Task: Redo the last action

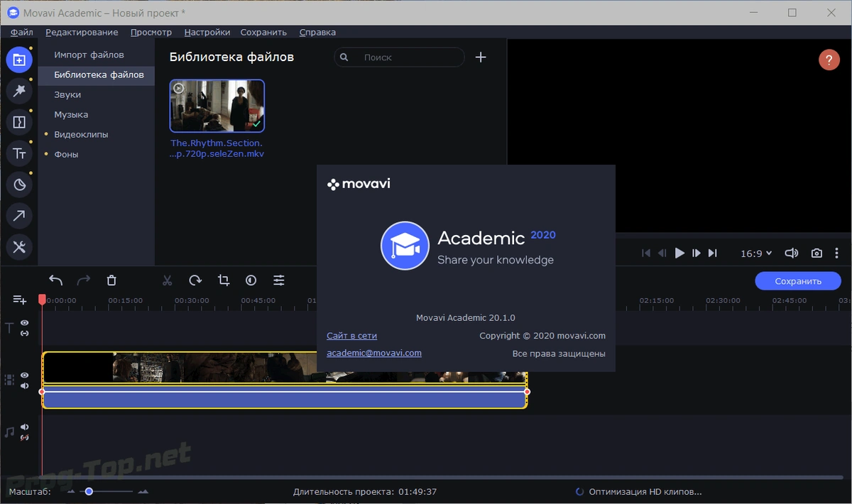Action: [83, 280]
